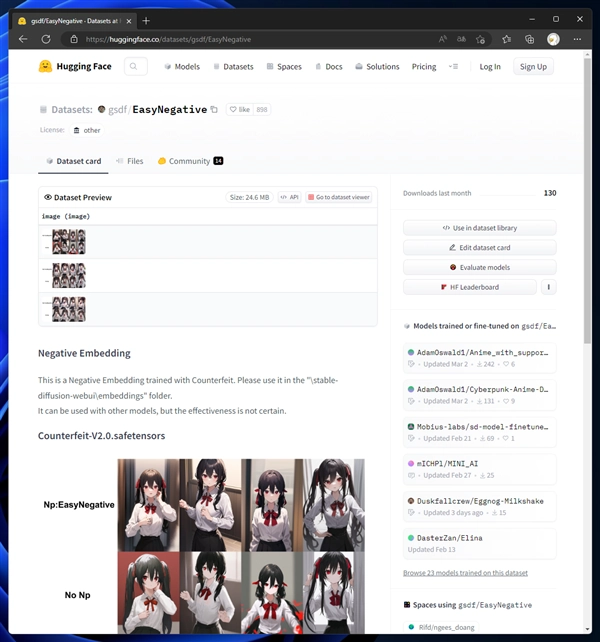Open the read aloud icon in address bar

pos(442,39)
